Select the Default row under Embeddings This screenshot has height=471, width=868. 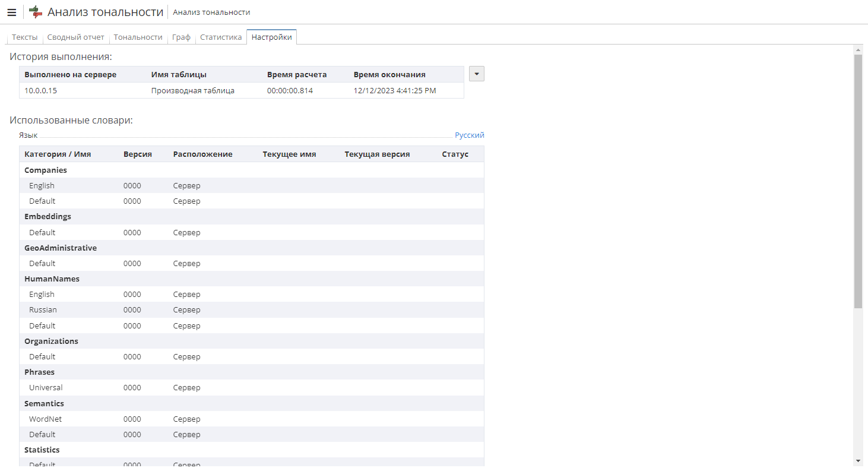tap(252, 233)
